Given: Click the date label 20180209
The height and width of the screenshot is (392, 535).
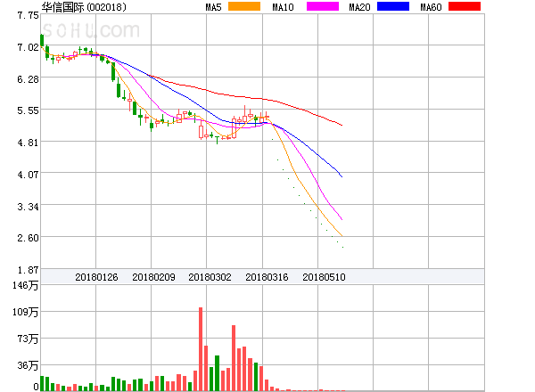Looking at the screenshot, I should (x=153, y=277).
